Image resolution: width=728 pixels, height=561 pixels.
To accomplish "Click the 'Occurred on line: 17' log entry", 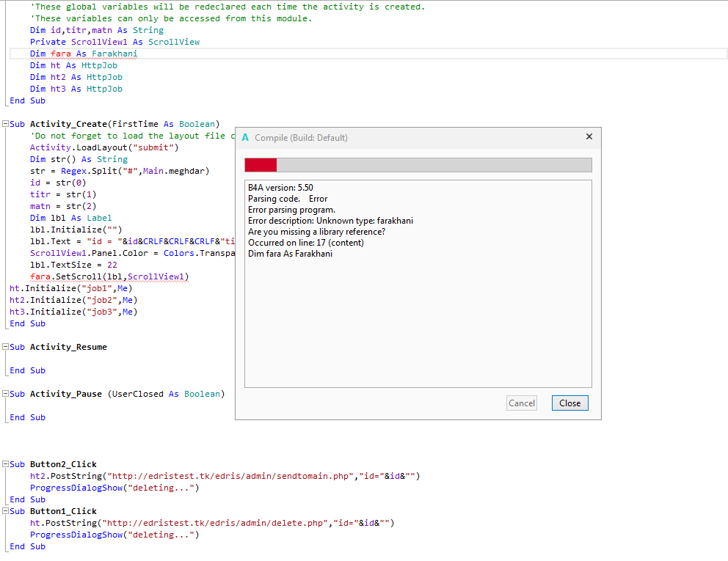I will [305, 243].
